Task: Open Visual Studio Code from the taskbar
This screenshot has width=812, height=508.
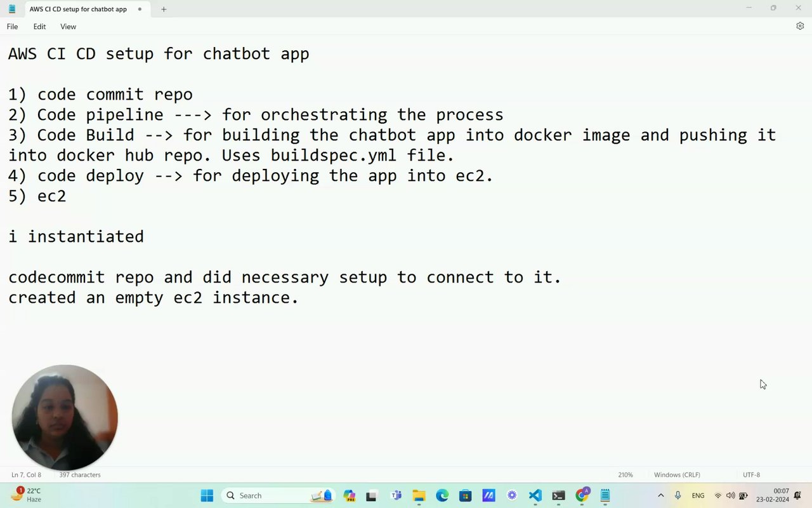Action: (x=535, y=495)
